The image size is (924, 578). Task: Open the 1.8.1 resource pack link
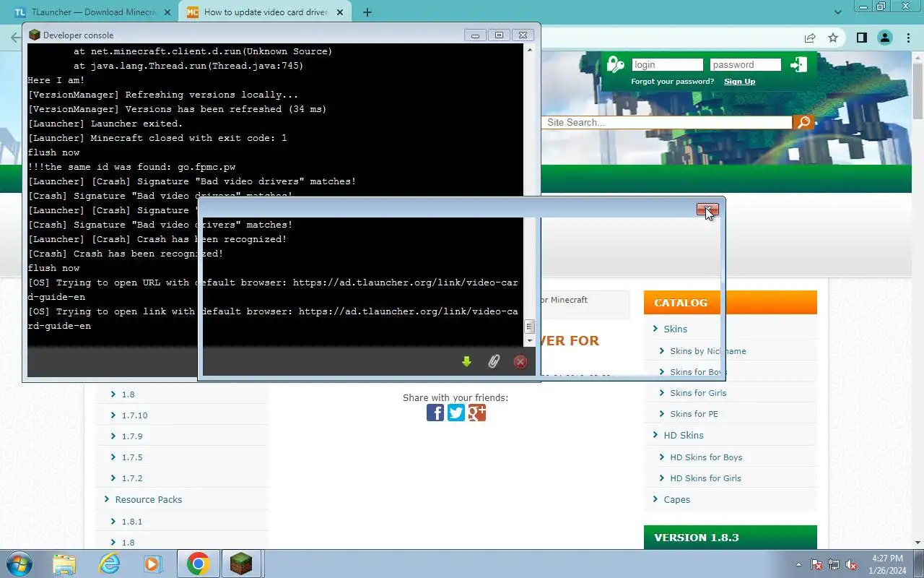click(x=132, y=522)
